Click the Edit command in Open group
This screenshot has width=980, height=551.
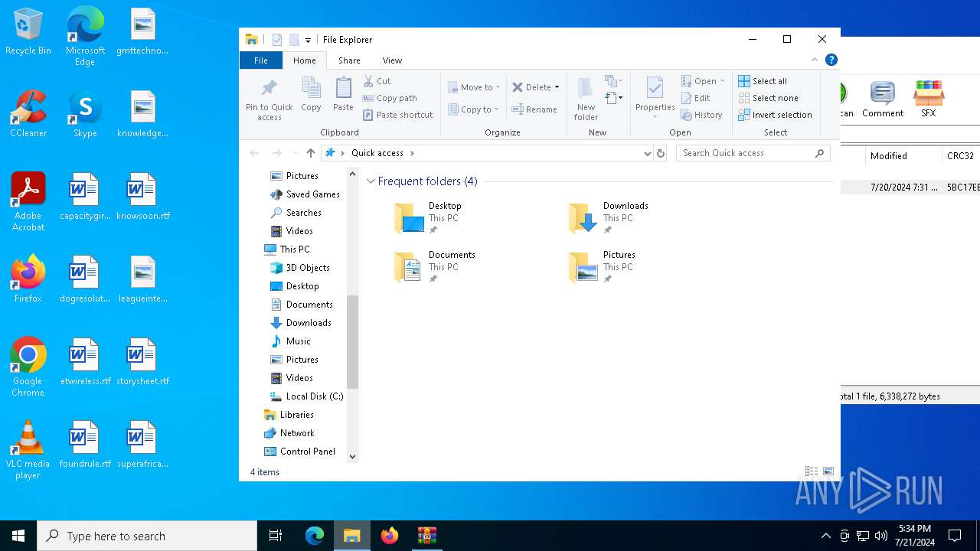(695, 98)
